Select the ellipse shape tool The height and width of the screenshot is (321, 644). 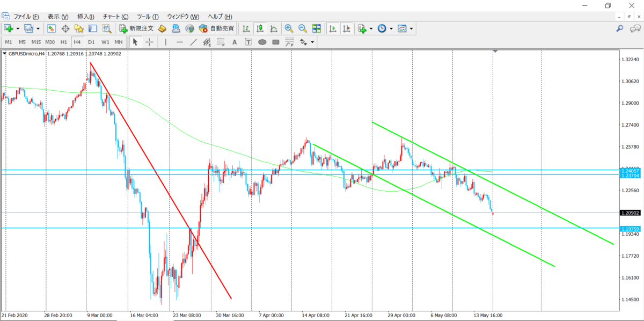click(x=262, y=42)
